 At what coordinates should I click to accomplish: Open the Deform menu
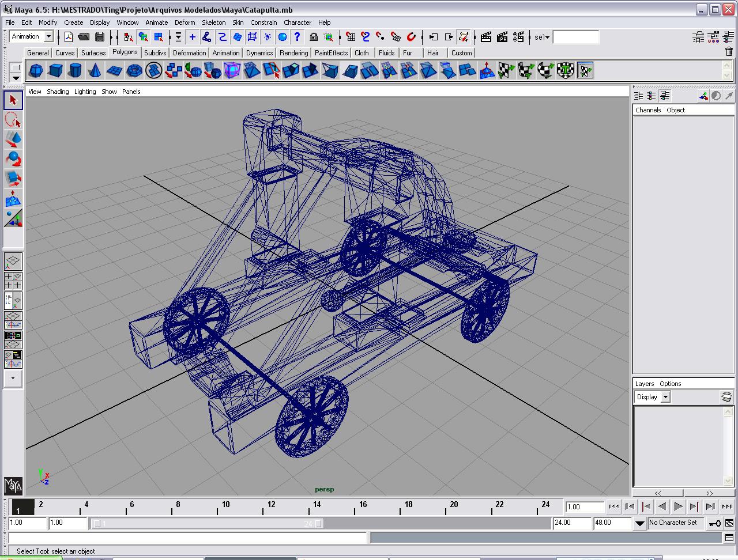pyautogui.click(x=185, y=22)
